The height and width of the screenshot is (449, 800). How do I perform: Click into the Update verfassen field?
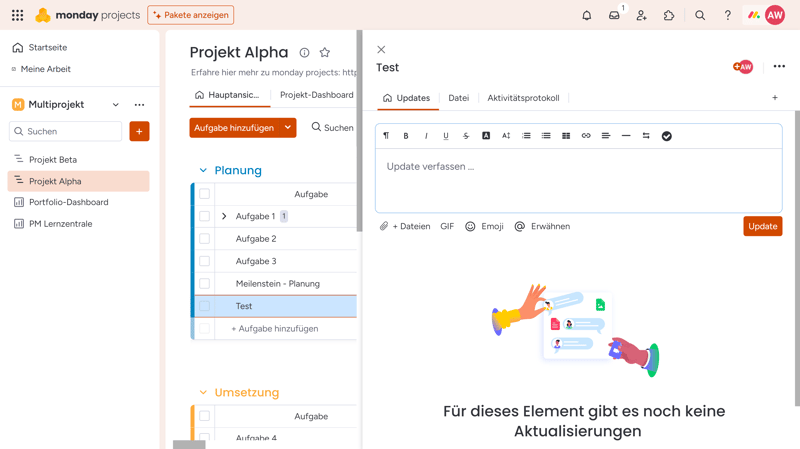coord(578,180)
